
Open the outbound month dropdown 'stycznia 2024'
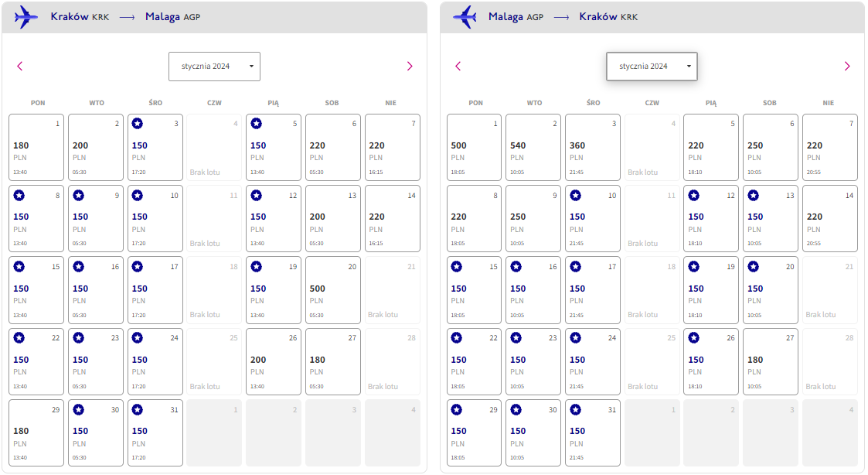click(214, 67)
